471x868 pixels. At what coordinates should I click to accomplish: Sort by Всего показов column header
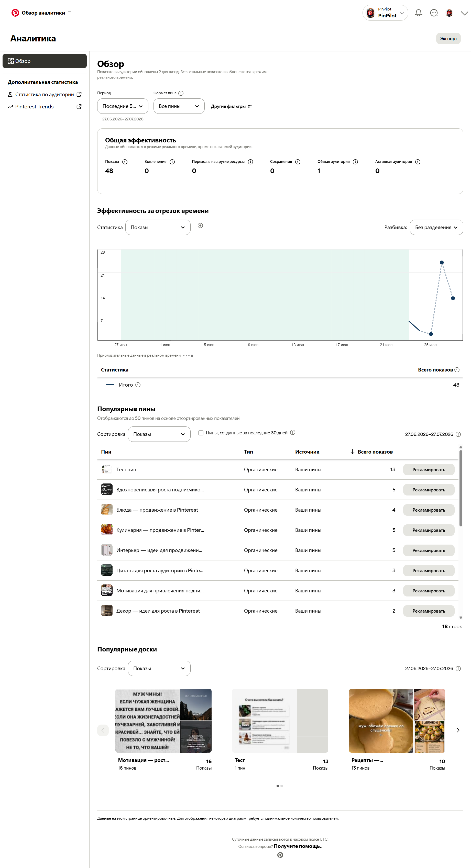[371, 452]
